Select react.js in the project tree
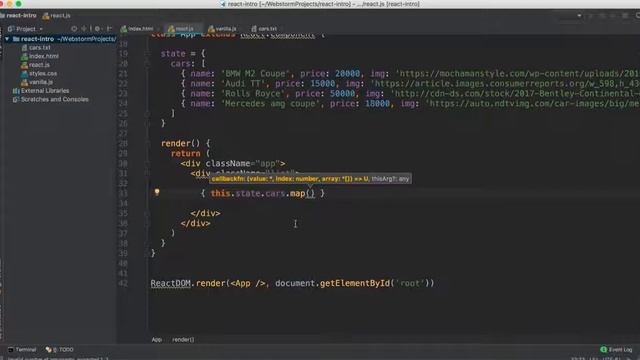640x360 pixels. coord(39,65)
